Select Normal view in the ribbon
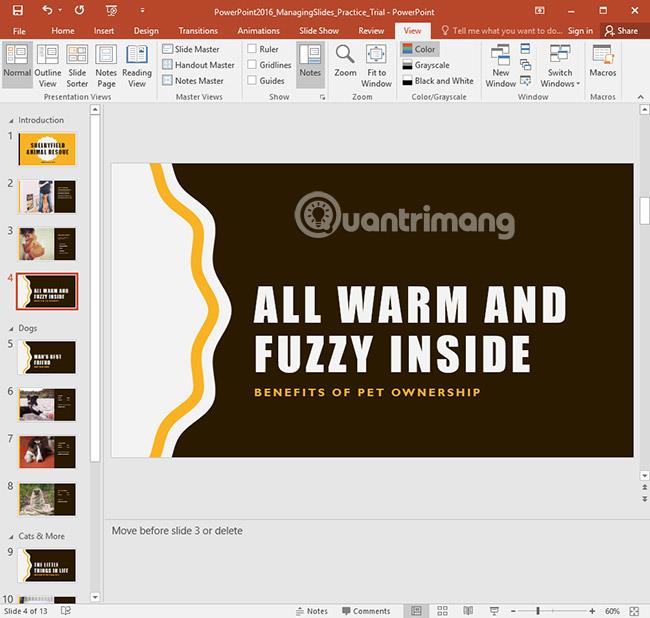 17,65
